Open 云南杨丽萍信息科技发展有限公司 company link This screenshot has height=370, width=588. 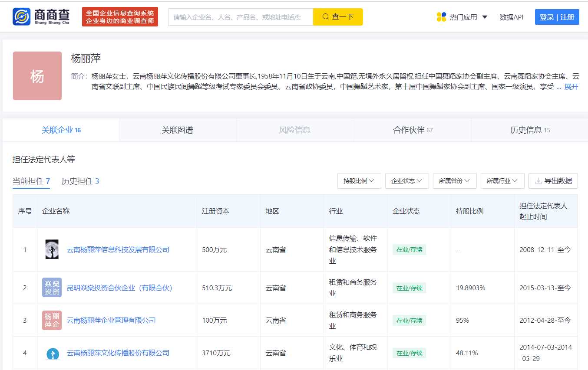118,250
